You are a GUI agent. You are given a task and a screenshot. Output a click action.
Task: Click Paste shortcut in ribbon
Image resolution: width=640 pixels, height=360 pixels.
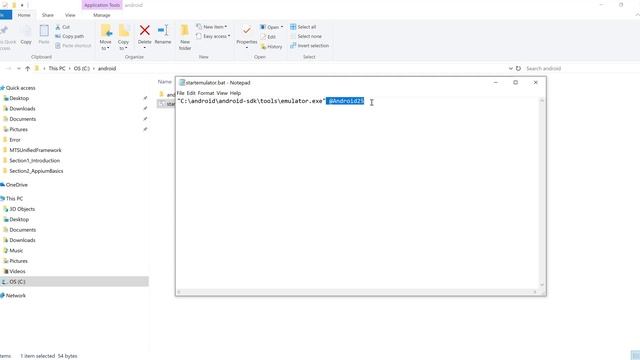tap(73, 46)
